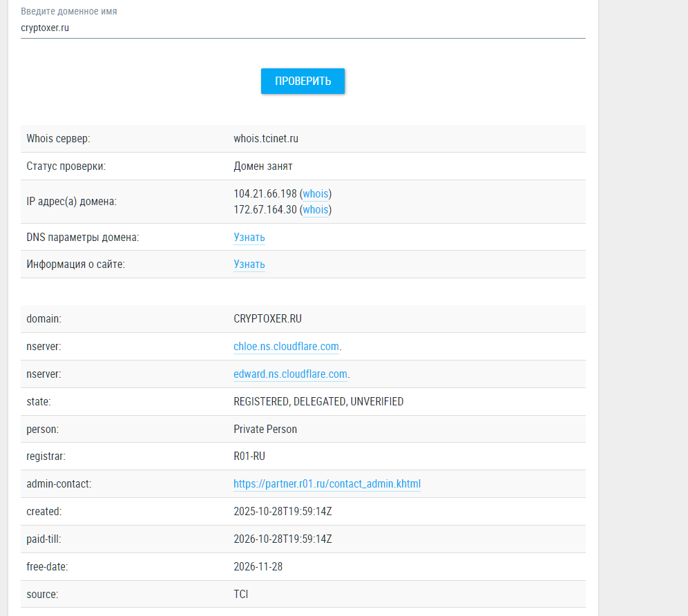The width and height of the screenshot is (688, 616).
Task: Open edward.ns.cloudflare.com nameserver link
Action: (291, 374)
